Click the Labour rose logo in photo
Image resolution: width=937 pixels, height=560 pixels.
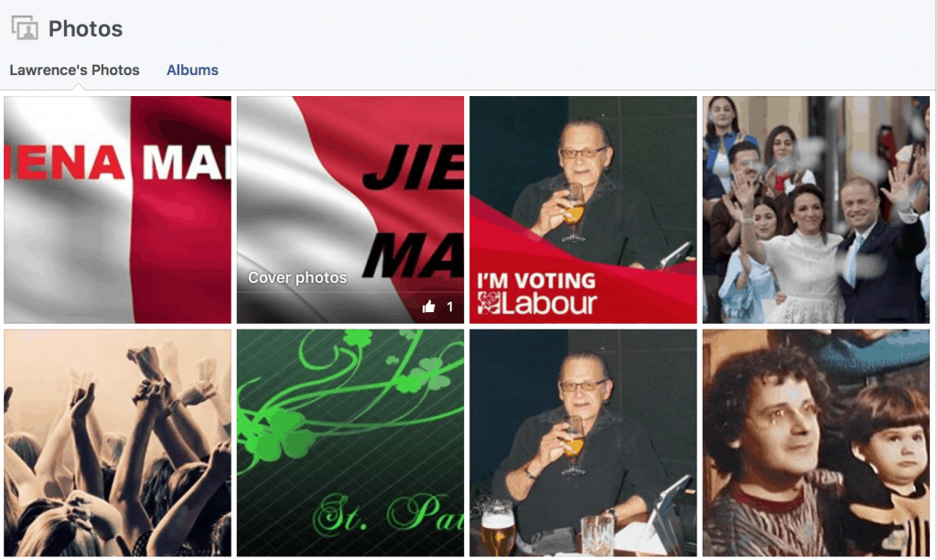tap(489, 302)
